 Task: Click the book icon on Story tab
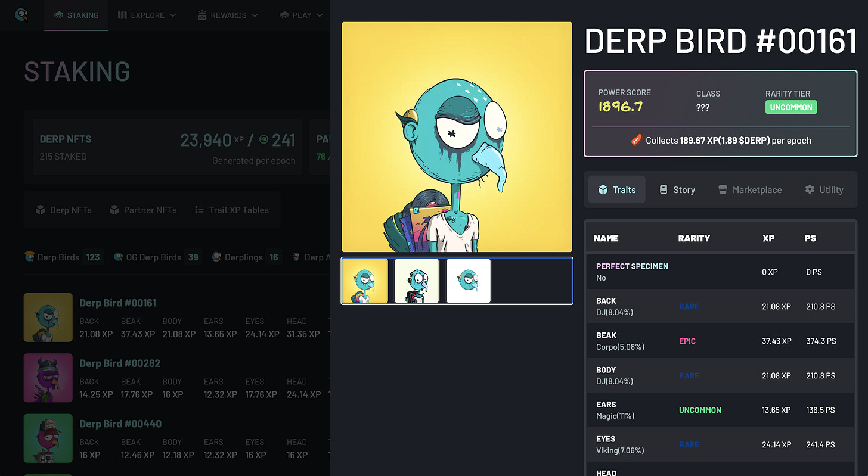(x=664, y=189)
